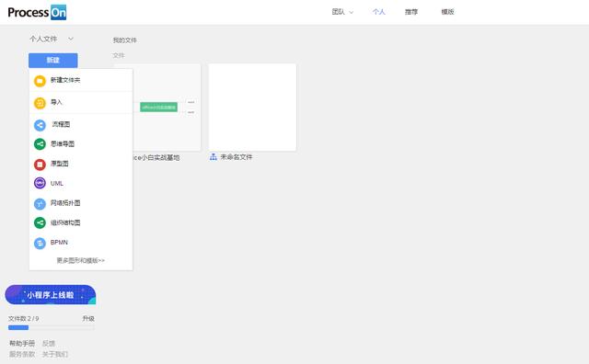Image resolution: width=589 pixels, height=364 pixels.
Task: Open the 未命名文件 blank thumbnail
Action: coord(252,108)
